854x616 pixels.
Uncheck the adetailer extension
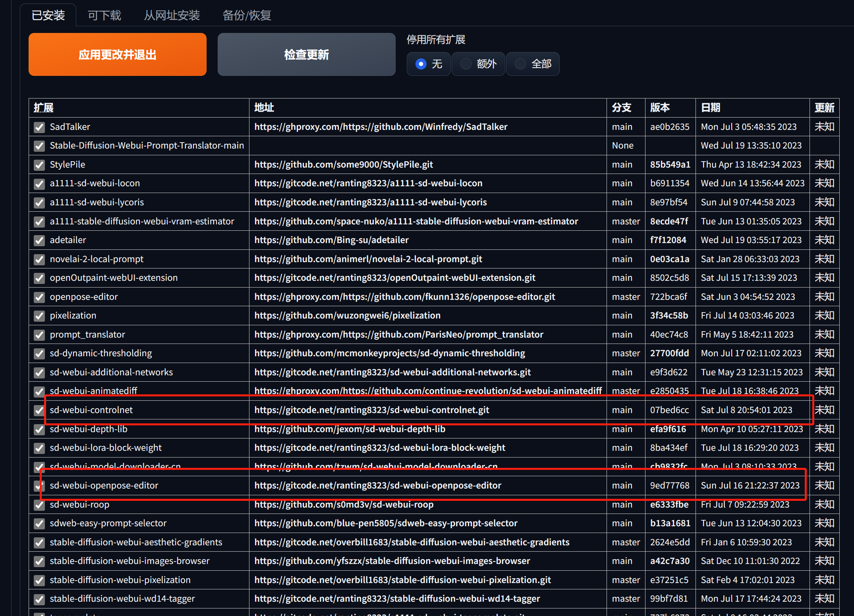click(39, 240)
